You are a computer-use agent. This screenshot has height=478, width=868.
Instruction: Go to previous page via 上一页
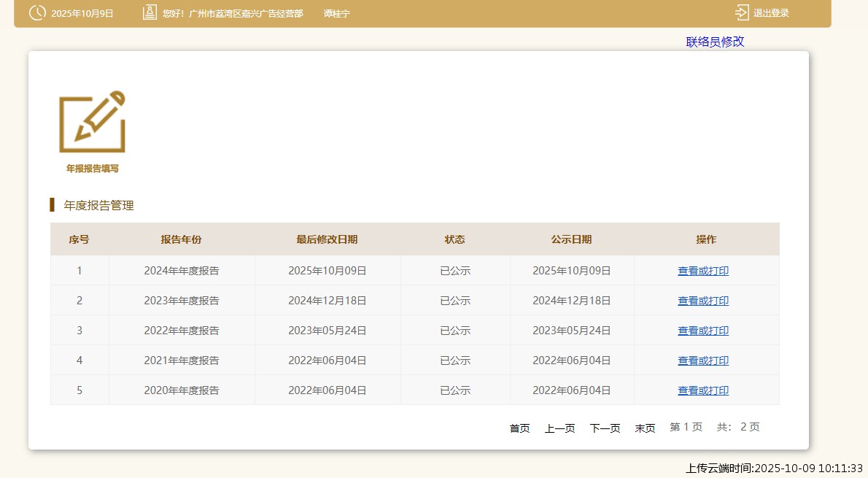coord(559,428)
